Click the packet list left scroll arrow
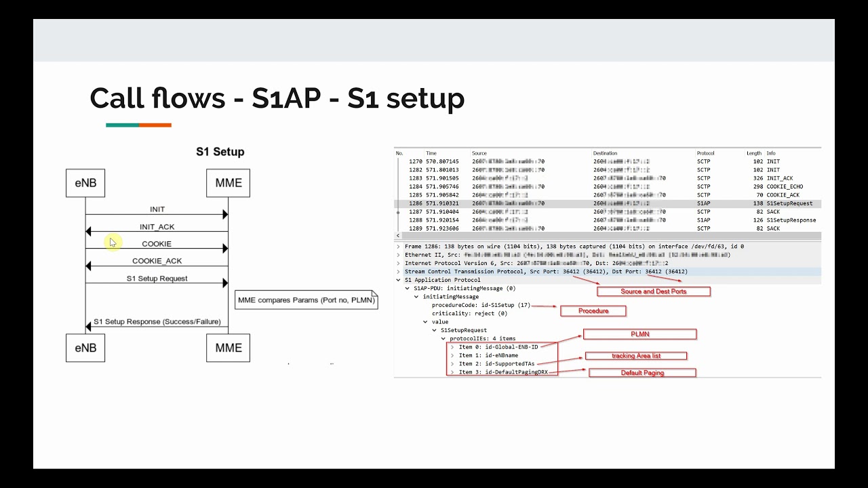The height and width of the screenshot is (488, 868). coord(398,236)
